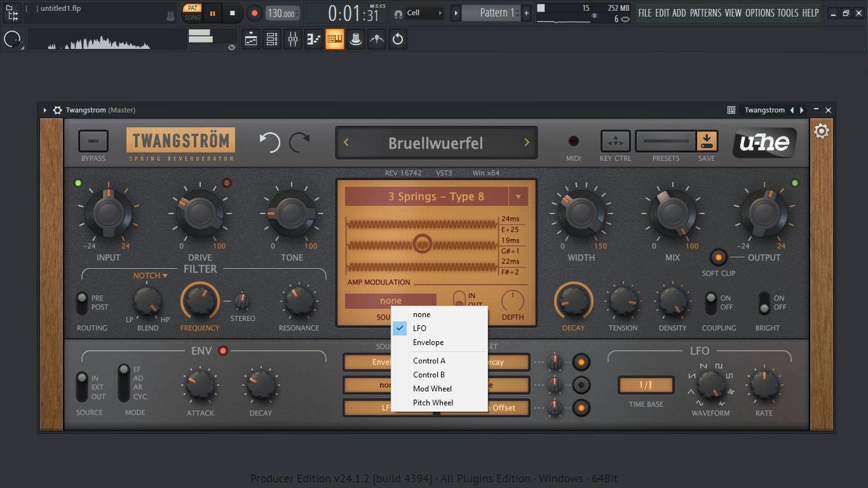868x488 pixels.
Task: Open the NOTCH filter type dropdown
Action: tap(150, 276)
